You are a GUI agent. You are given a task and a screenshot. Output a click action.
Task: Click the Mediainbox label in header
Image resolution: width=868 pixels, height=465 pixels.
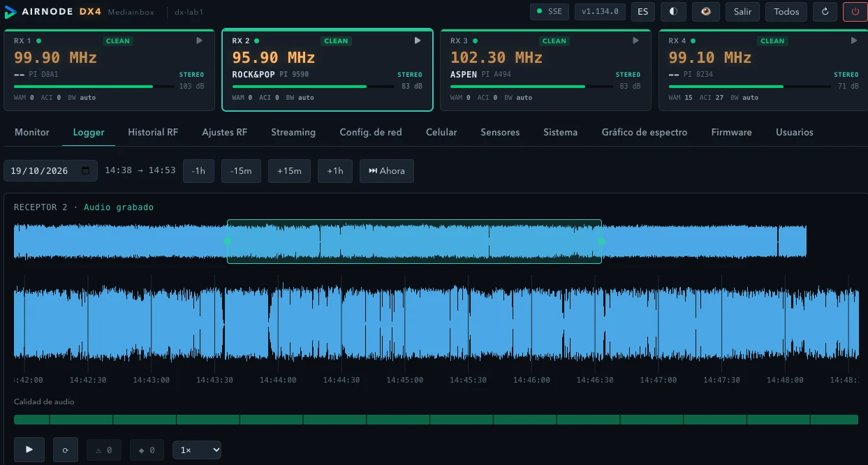tap(131, 12)
